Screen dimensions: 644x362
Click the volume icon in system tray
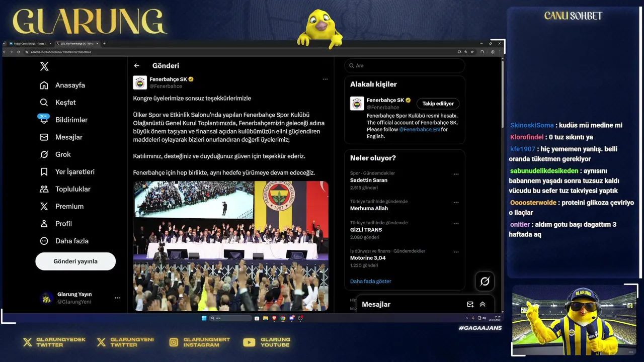click(484, 318)
